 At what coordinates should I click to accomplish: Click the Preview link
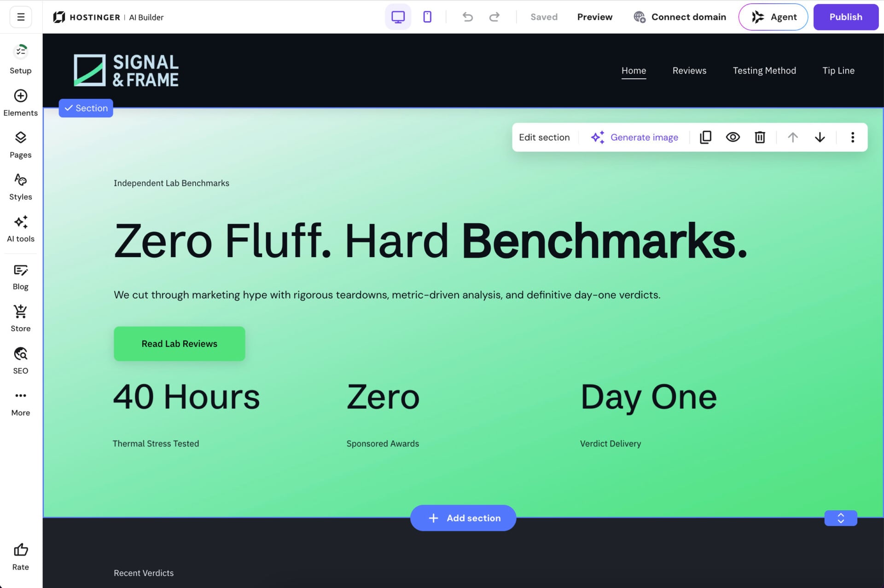pos(595,17)
